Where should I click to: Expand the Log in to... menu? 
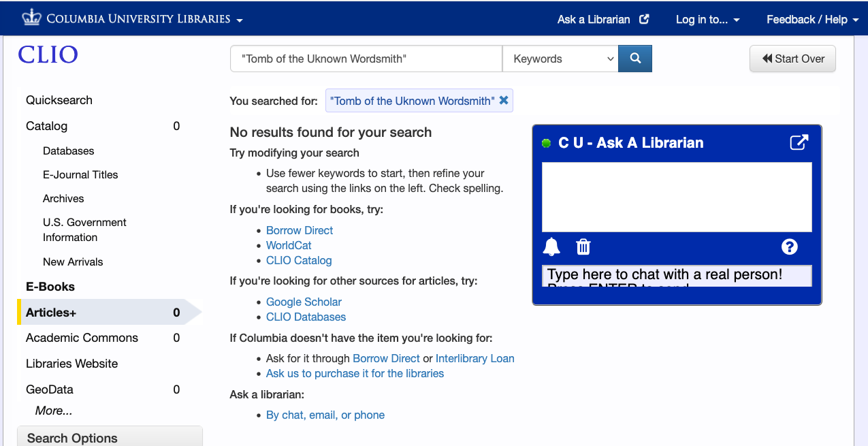pyautogui.click(x=707, y=19)
